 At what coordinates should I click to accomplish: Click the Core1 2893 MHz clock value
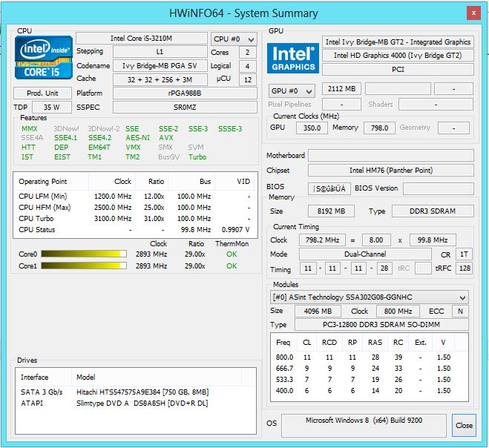coord(151,266)
